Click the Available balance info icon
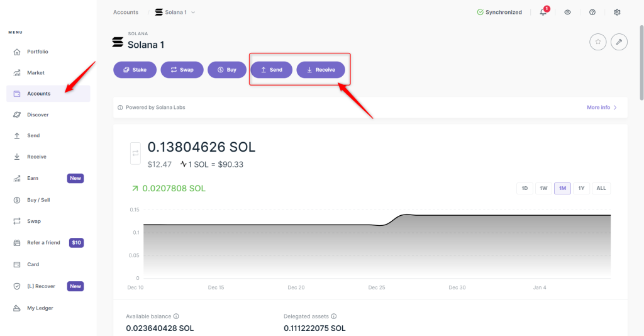The height and width of the screenshot is (336, 644). (x=176, y=316)
